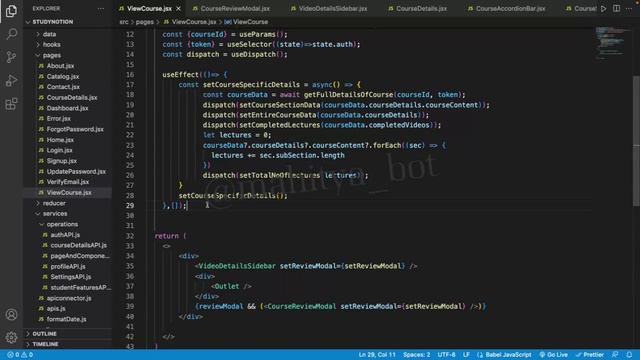
Task: Expand the TIMELINE section
Action: tap(45, 344)
